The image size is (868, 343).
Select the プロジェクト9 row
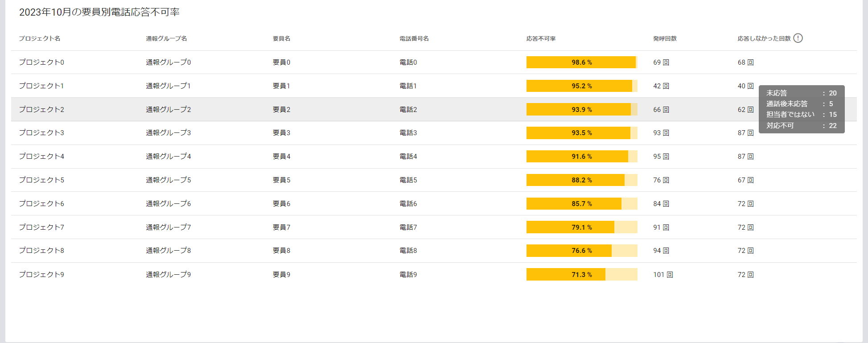click(41, 275)
